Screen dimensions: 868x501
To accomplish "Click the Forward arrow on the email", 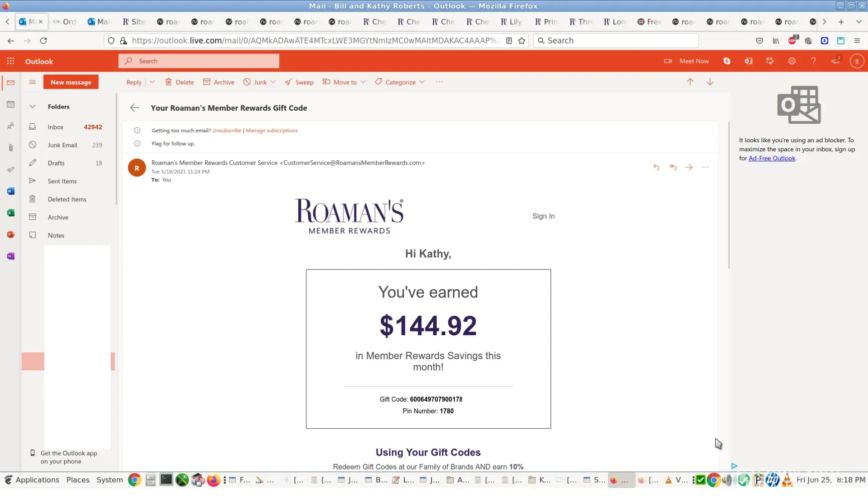I will pos(689,167).
